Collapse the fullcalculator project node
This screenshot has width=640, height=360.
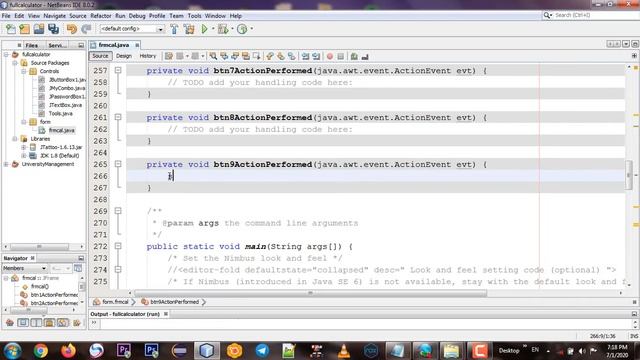(6, 54)
